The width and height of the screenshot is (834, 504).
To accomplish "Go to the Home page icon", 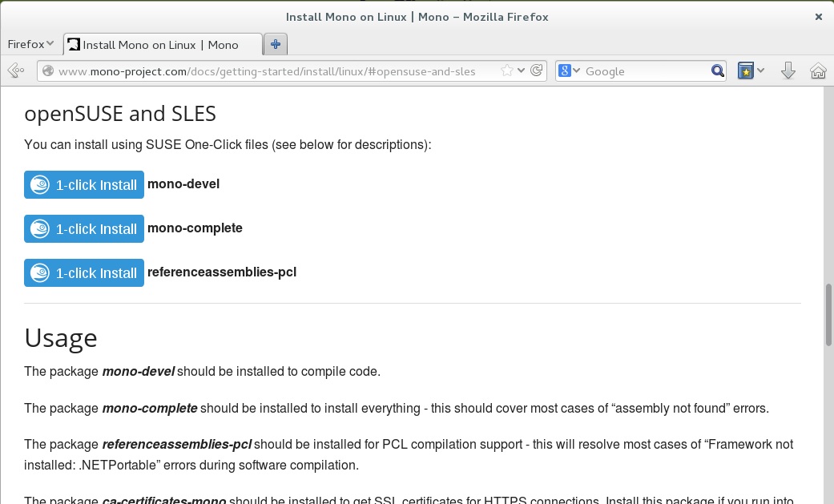I will tap(818, 71).
